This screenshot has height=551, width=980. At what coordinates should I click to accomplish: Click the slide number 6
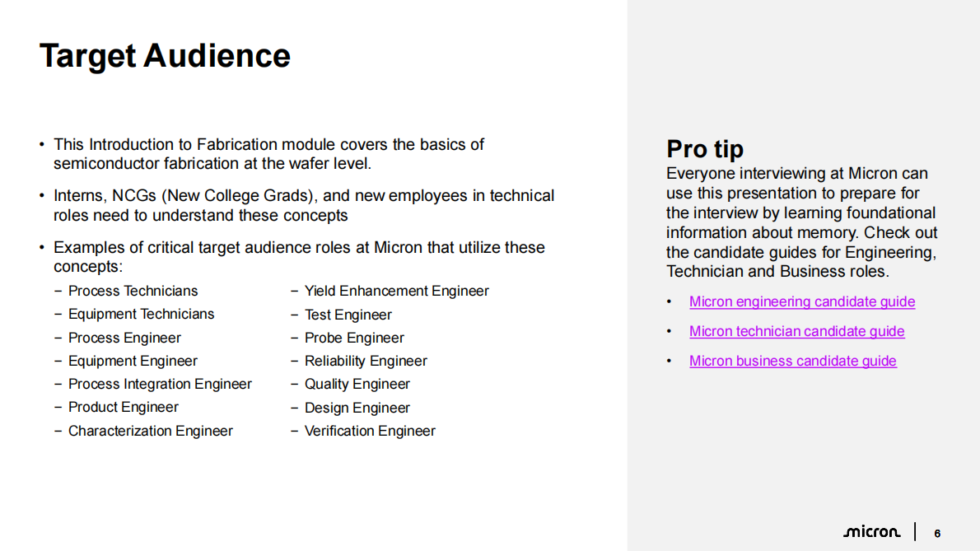tap(937, 533)
